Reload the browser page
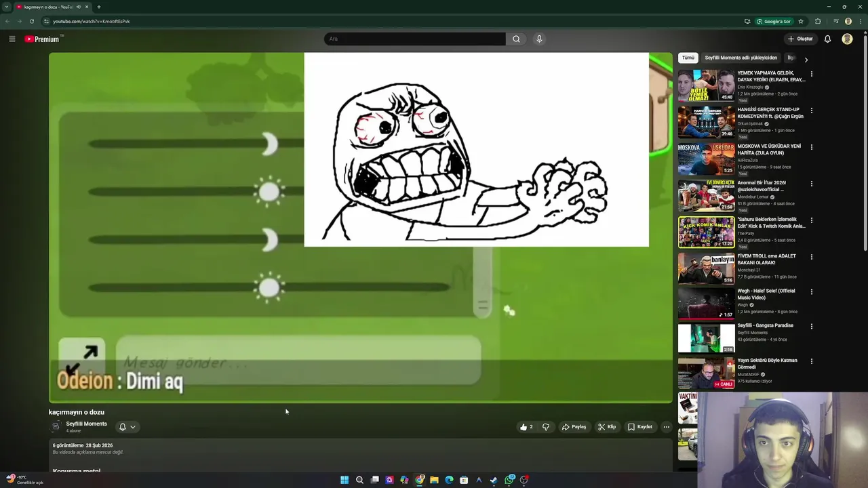Screen dimensions: 868x488 pos(32,21)
